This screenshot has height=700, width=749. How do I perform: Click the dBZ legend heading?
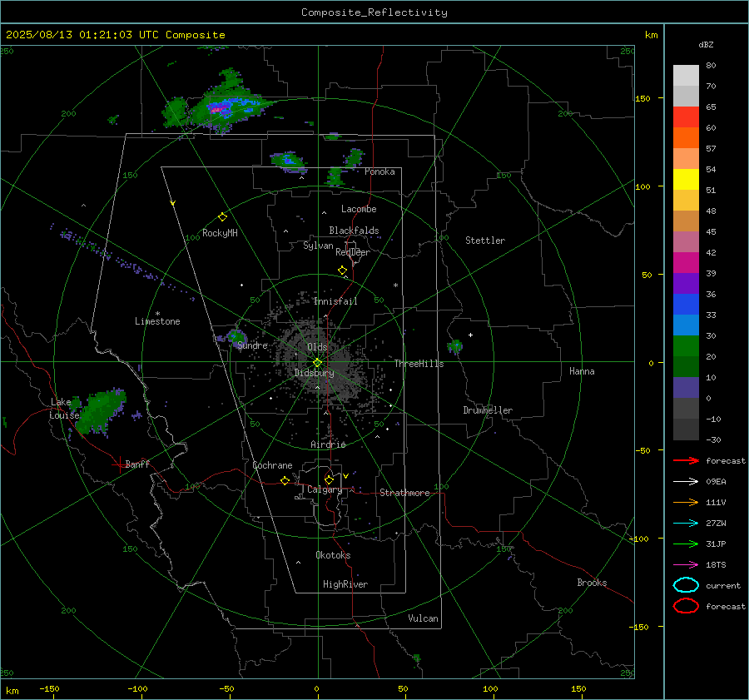[x=706, y=45]
